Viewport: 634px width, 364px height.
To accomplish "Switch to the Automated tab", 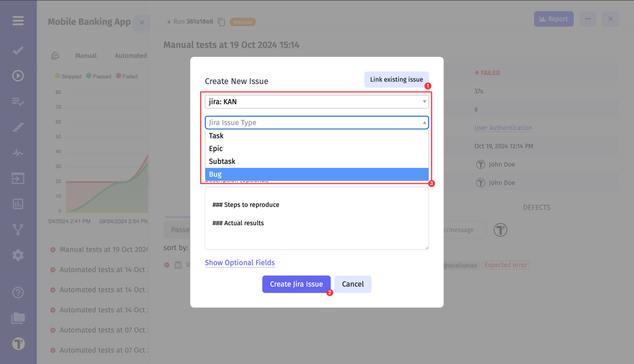I will point(129,55).
